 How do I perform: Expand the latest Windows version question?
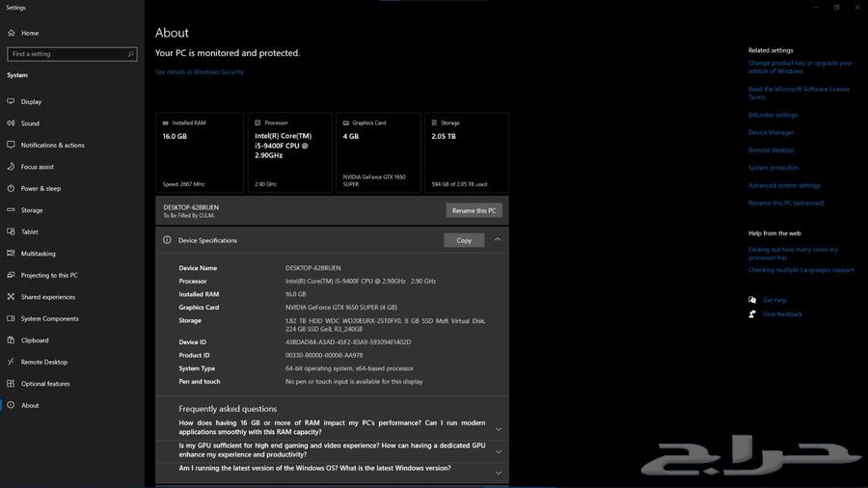pos(498,473)
